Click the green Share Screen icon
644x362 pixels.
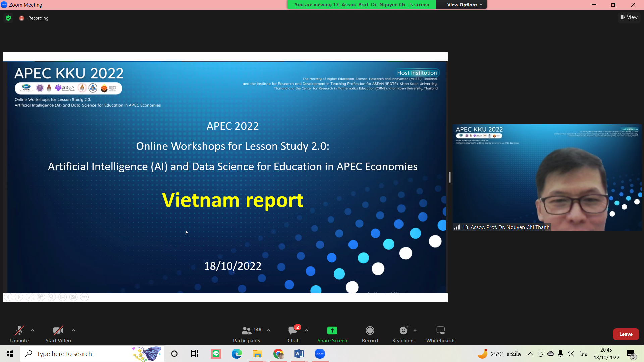click(332, 330)
